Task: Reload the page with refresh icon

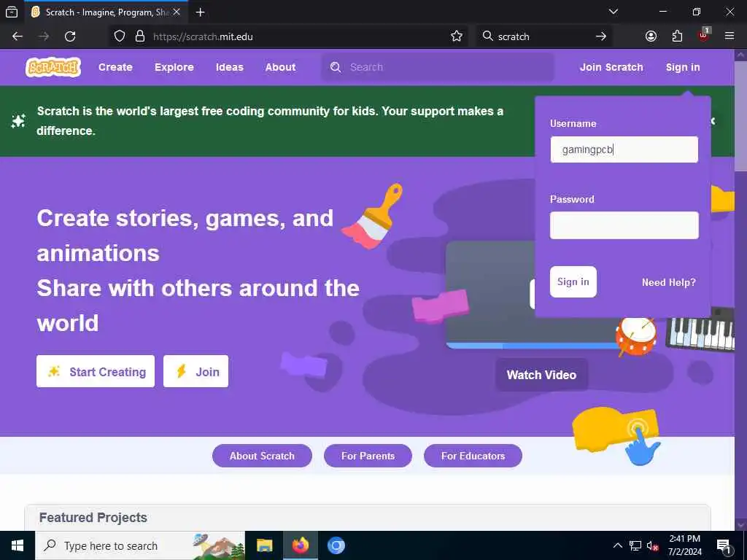Action: pyautogui.click(x=70, y=36)
